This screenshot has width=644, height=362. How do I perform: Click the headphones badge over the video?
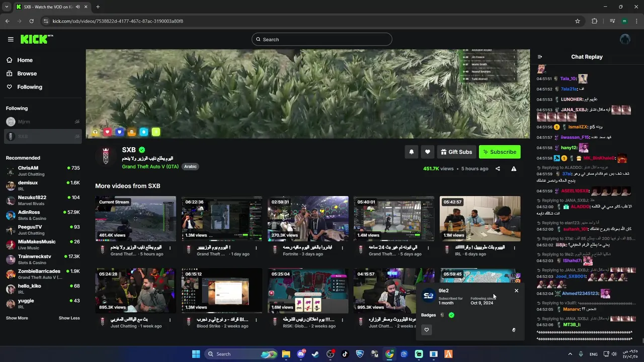[x=95, y=132]
